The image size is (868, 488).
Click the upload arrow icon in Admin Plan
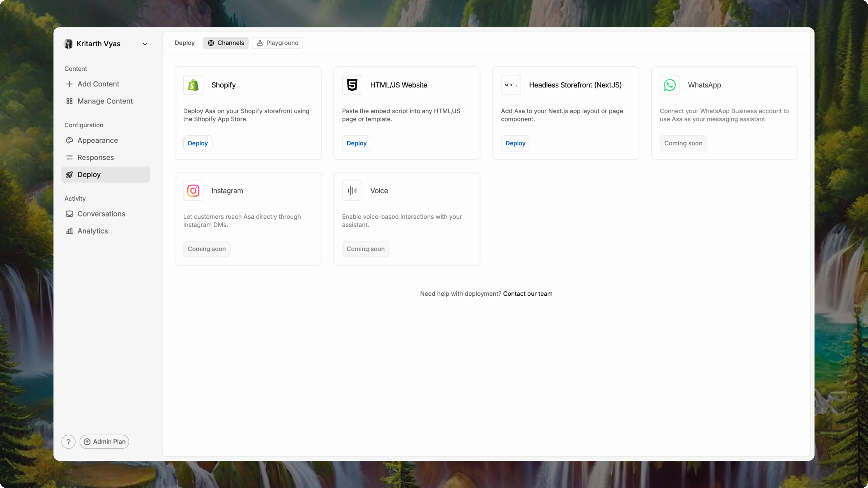coord(87,442)
